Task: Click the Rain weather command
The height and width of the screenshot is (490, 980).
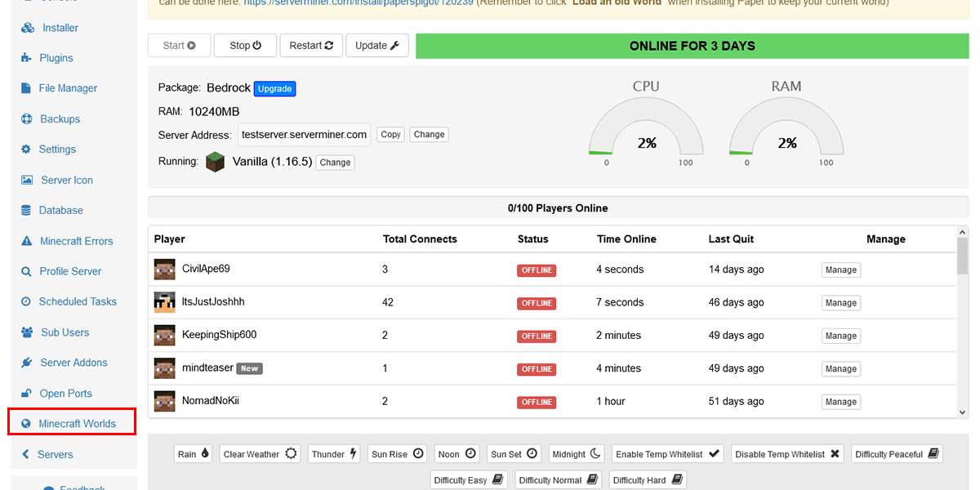Action: pyautogui.click(x=194, y=454)
